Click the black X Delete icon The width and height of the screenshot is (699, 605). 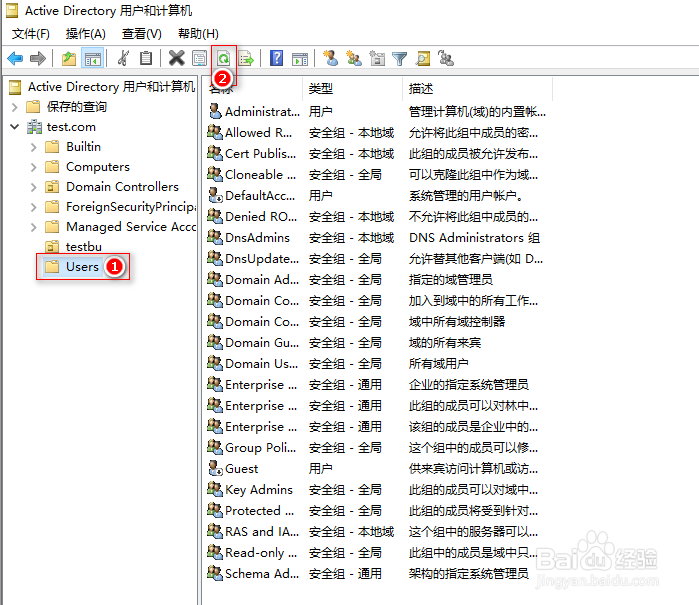177,58
